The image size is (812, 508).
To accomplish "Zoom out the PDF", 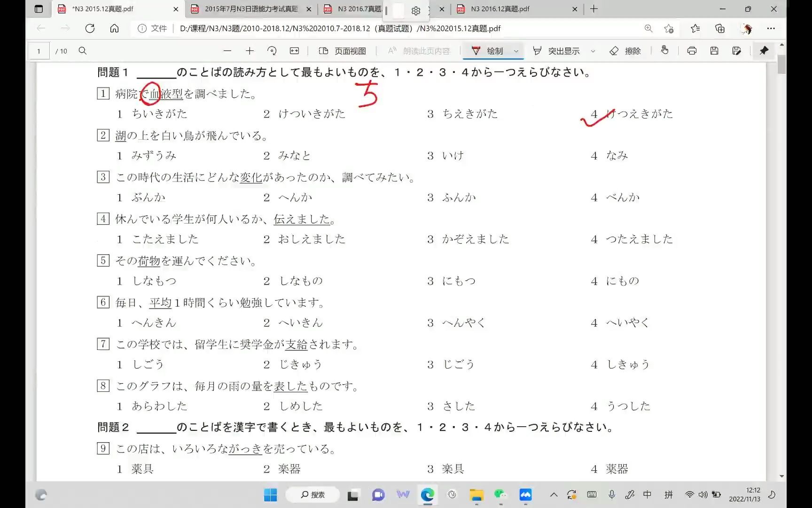I will 227,51.
